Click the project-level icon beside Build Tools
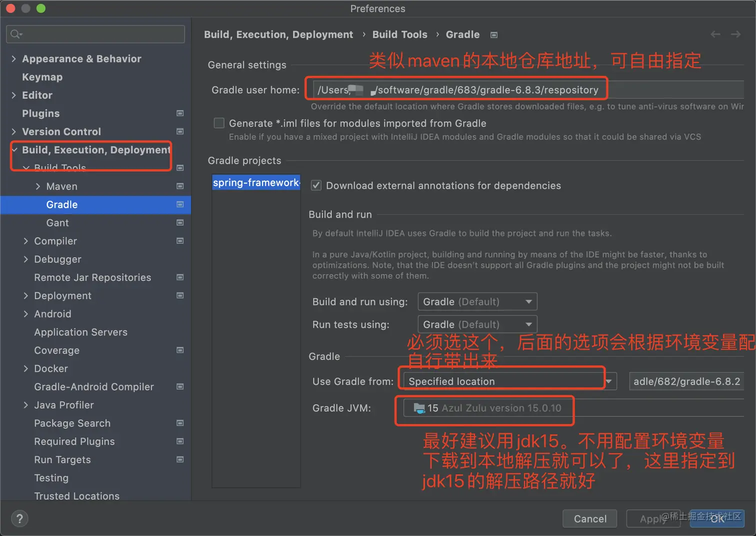Image resolution: width=756 pixels, height=536 pixels. [180, 168]
